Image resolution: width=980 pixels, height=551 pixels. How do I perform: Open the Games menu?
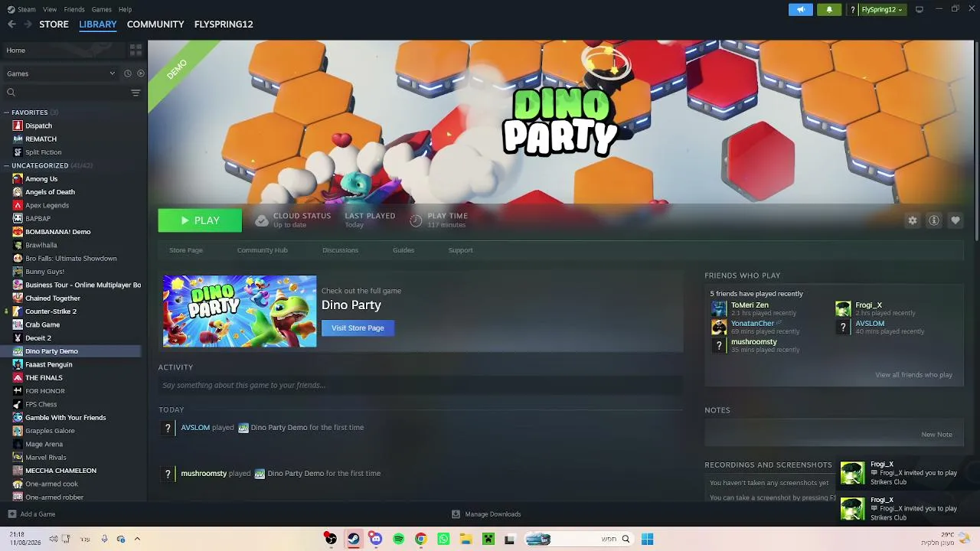[101, 9]
